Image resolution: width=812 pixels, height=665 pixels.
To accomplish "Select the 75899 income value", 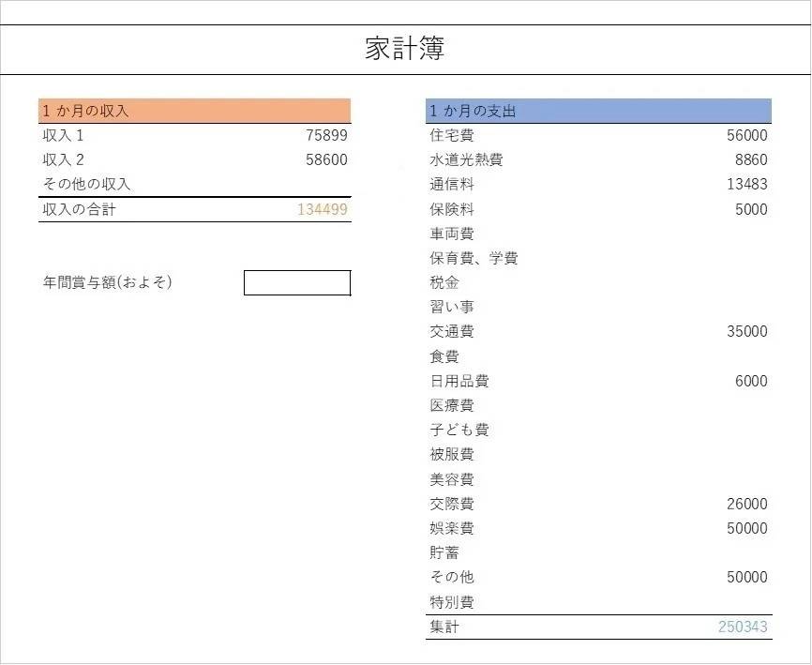I will (x=326, y=136).
